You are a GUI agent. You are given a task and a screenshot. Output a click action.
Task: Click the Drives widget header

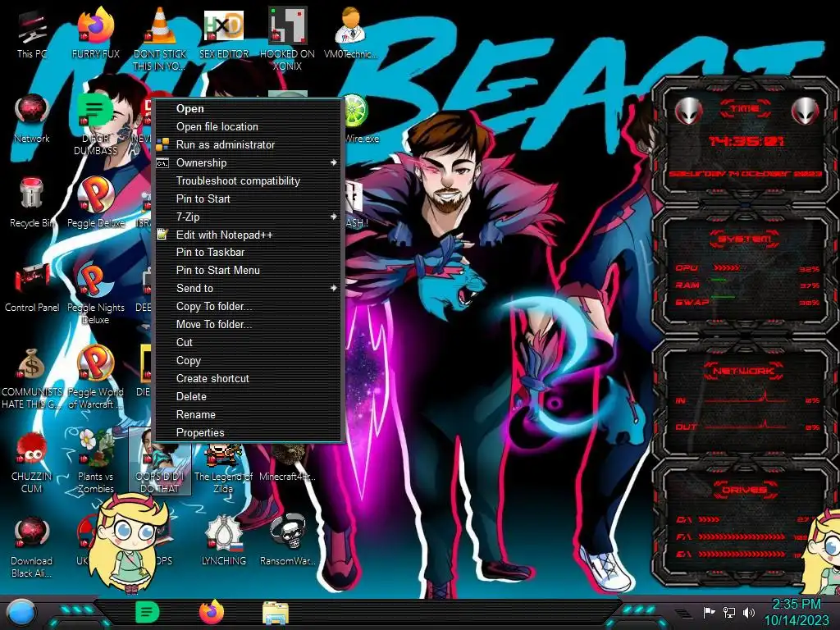pos(744,490)
